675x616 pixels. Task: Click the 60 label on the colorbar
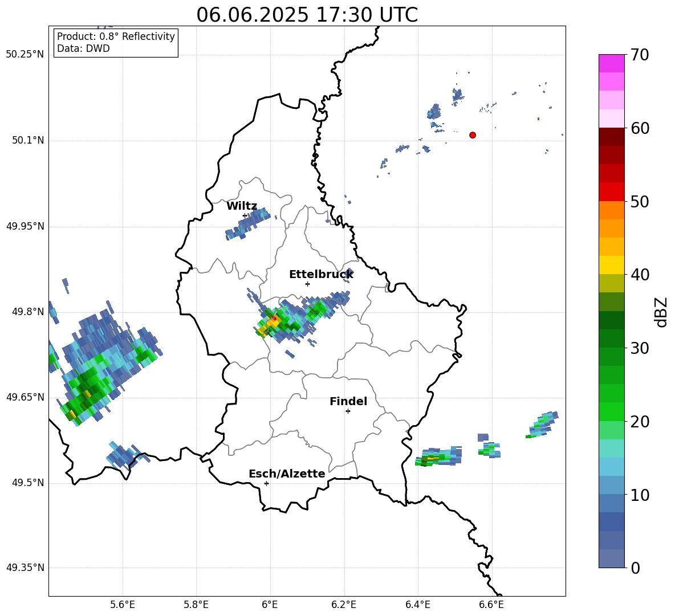(x=640, y=128)
